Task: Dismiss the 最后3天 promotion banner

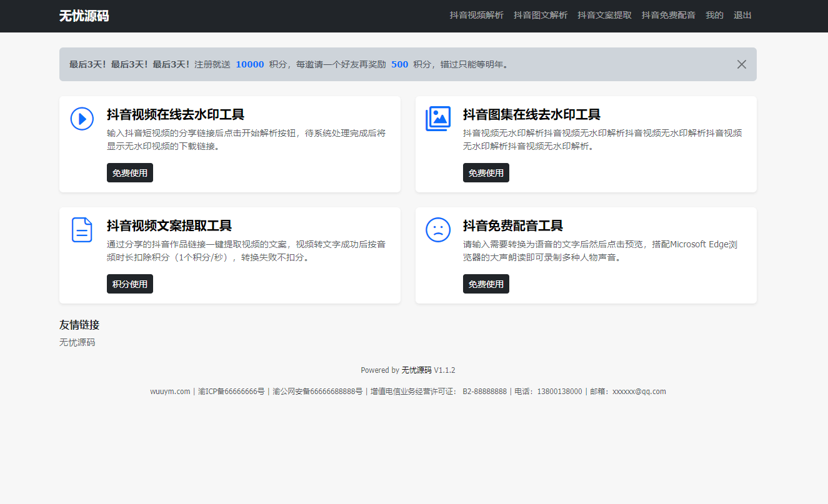Action: 742,64
